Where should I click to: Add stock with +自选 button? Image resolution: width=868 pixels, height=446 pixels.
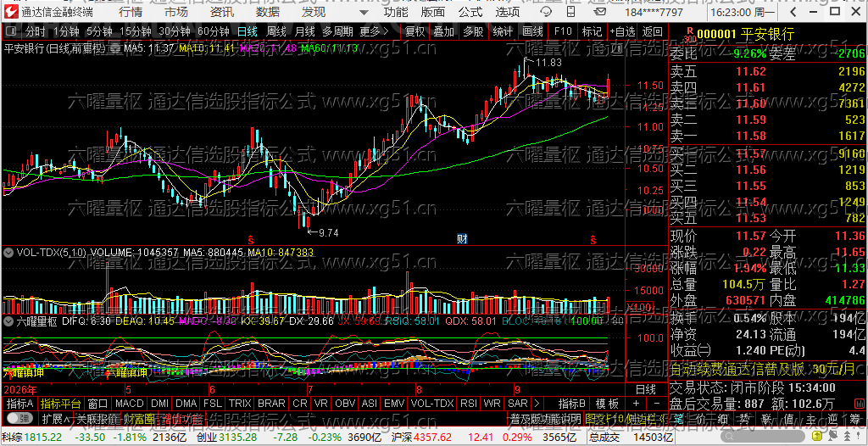tap(623, 31)
